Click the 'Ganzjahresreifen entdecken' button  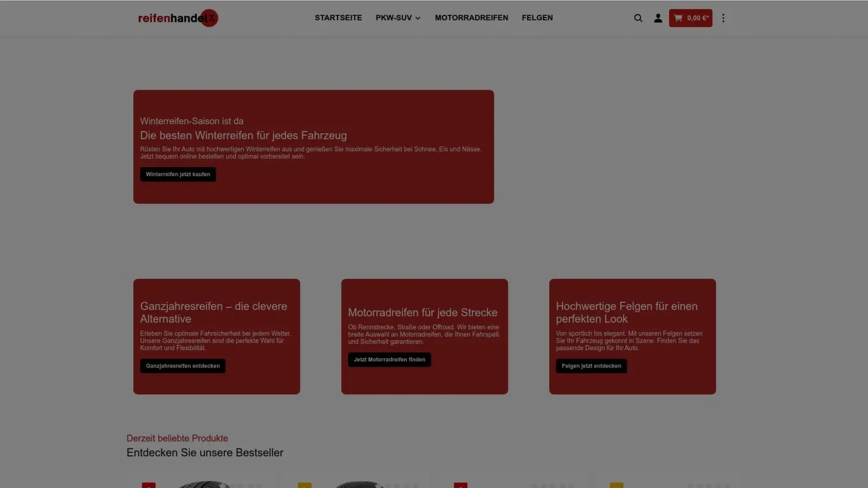point(183,366)
